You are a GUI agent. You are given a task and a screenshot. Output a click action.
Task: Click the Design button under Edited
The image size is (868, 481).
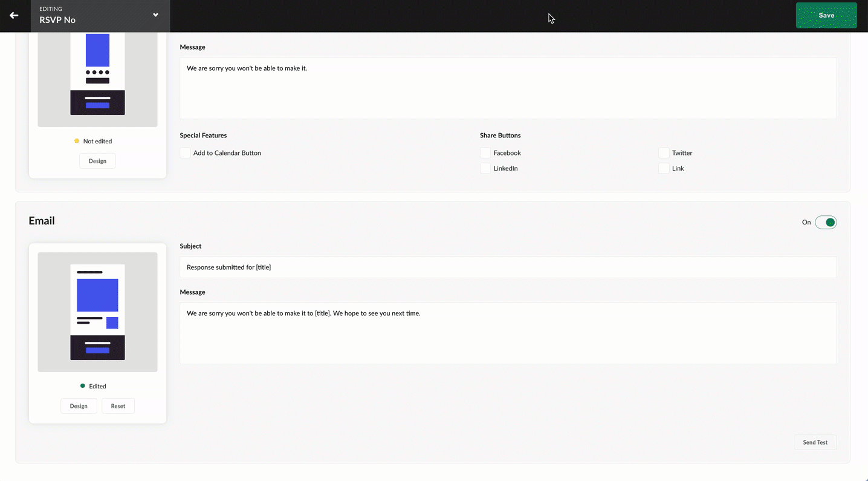point(79,406)
